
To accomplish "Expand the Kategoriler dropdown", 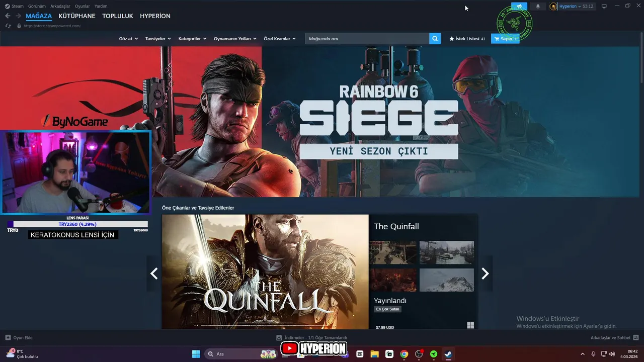I will (x=192, y=38).
